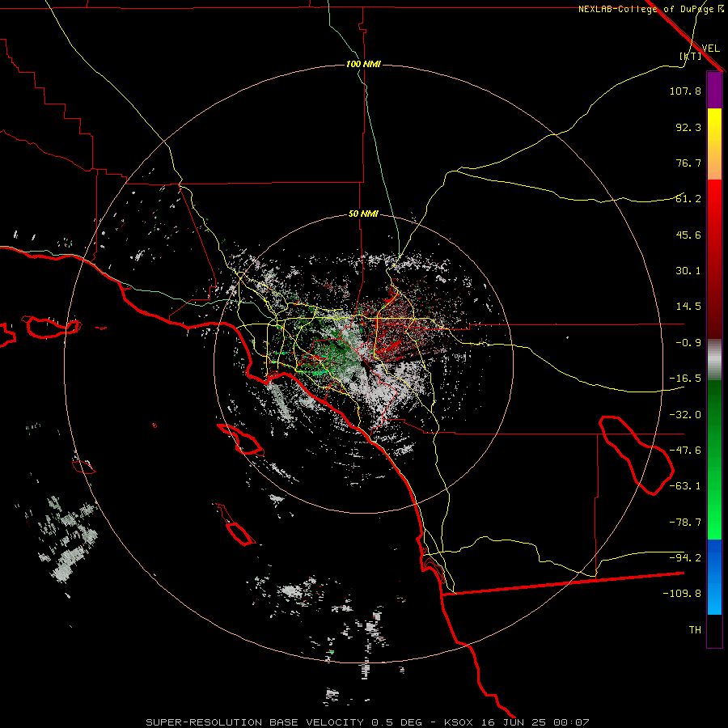Click the 100 NMI range ring label

(x=363, y=64)
